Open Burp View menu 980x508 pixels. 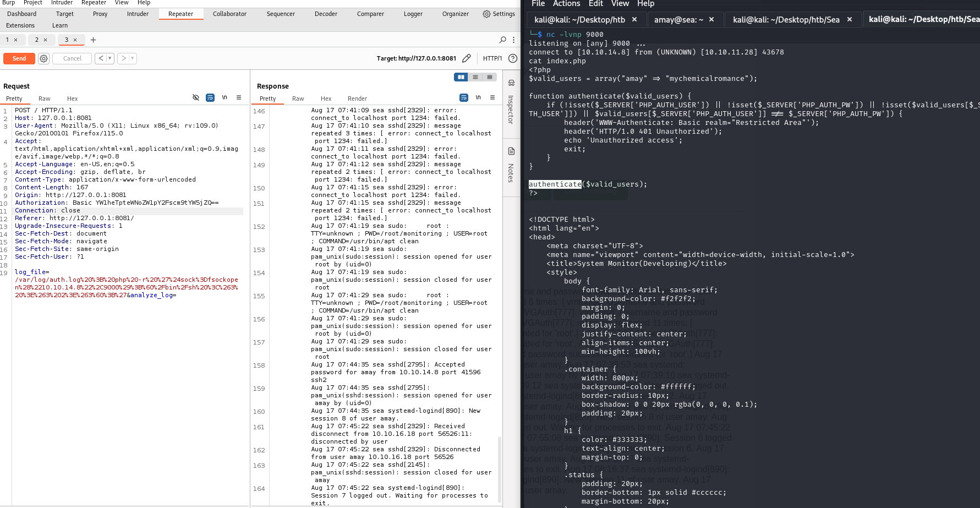122,3
